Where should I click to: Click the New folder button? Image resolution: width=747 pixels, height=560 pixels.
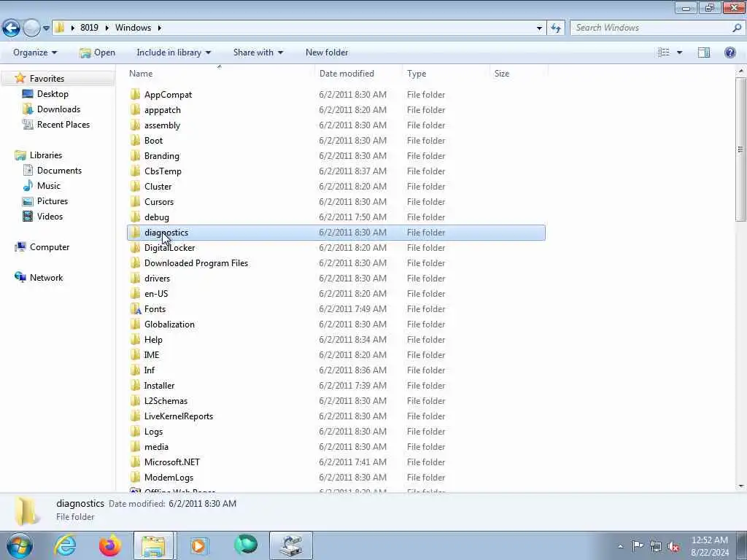tap(327, 52)
